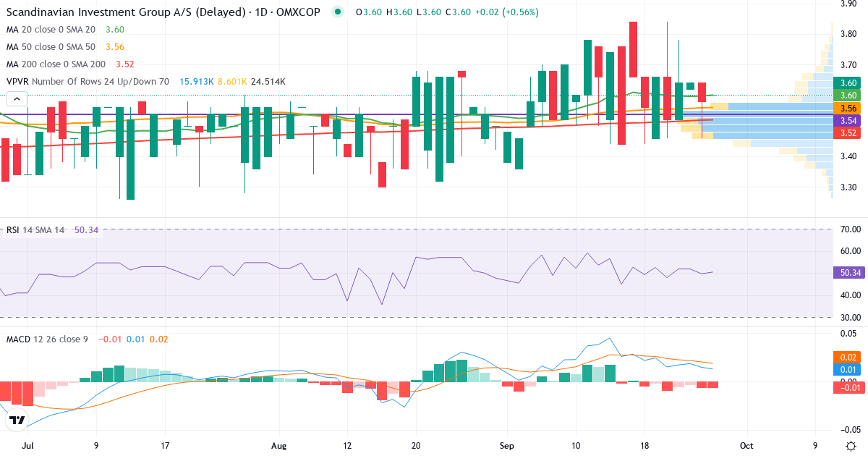Click the Sep date on time axis
Screen dimensions: 868x456
(x=507, y=446)
